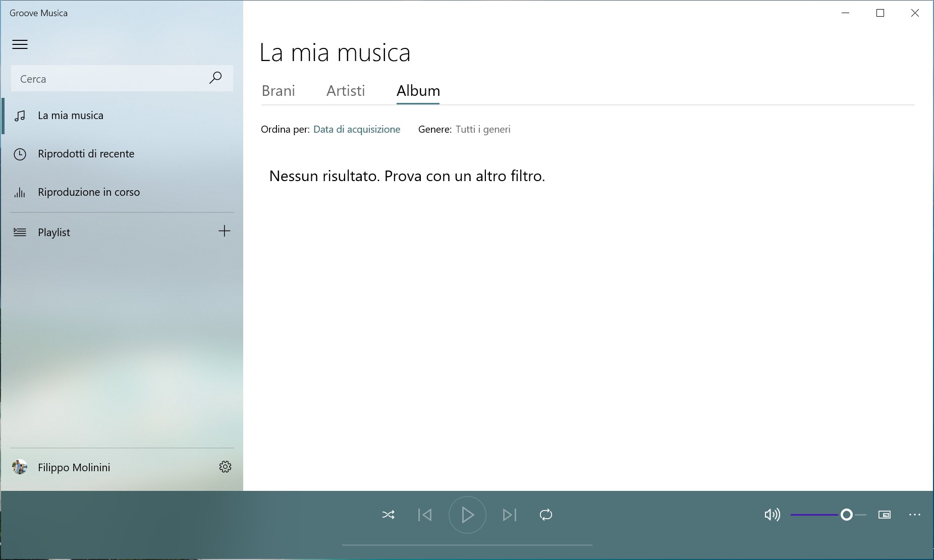934x560 pixels.
Task: Switch to the Brani tab
Action: coord(279,91)
